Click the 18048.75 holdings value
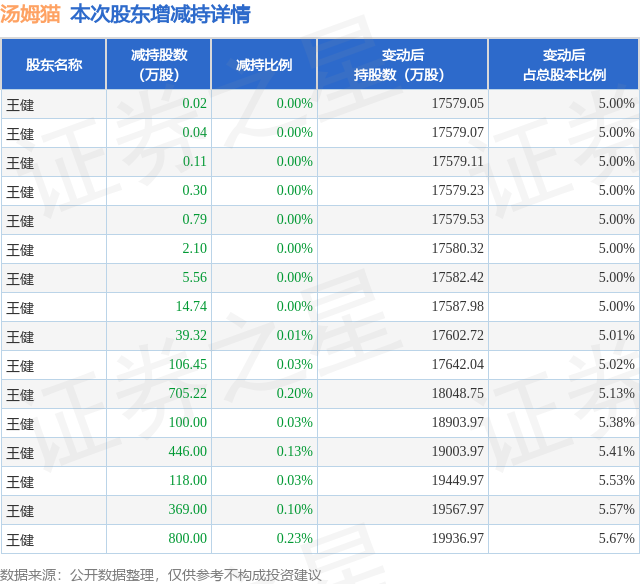The image size is (640, 584). (x=458, y=393)
